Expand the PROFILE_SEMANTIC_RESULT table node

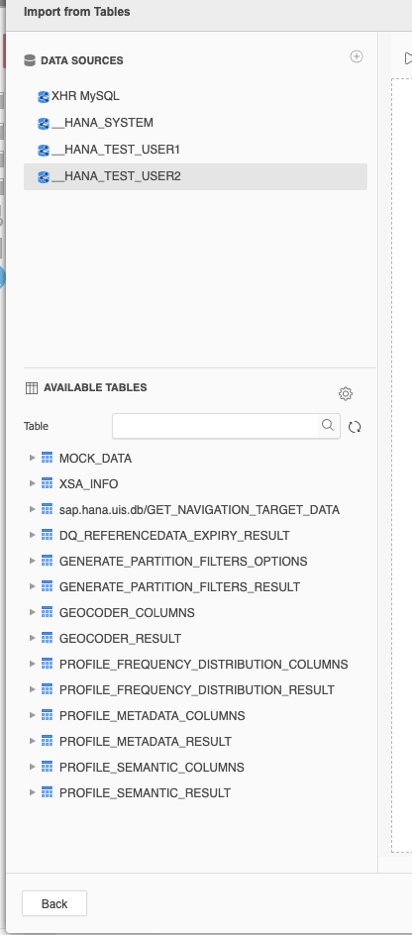[x=32, y=792]
